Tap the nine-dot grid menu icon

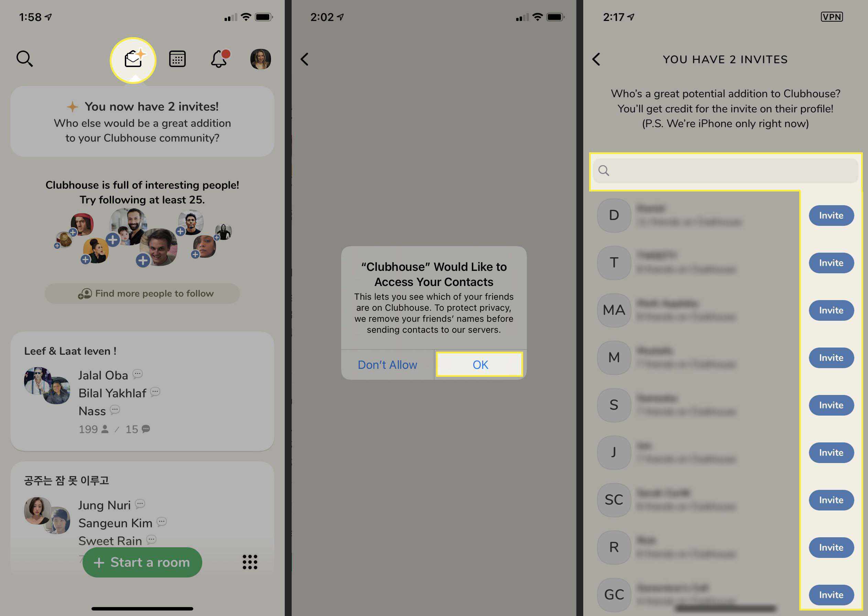(250, 562)
